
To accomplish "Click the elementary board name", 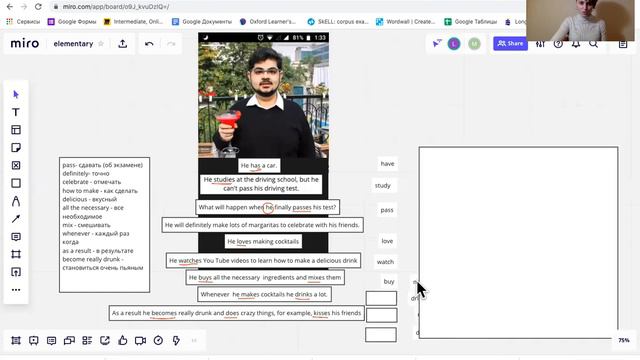I will pos(73,44).
